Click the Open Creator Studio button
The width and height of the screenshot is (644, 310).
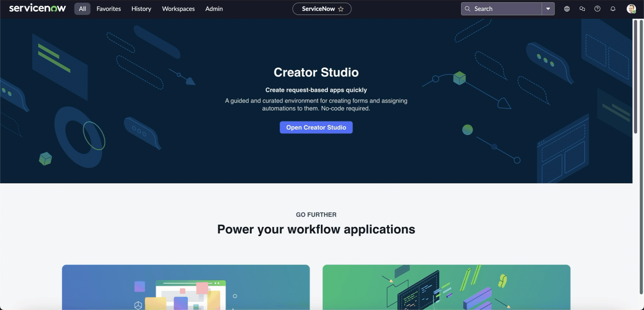(316, 127)
